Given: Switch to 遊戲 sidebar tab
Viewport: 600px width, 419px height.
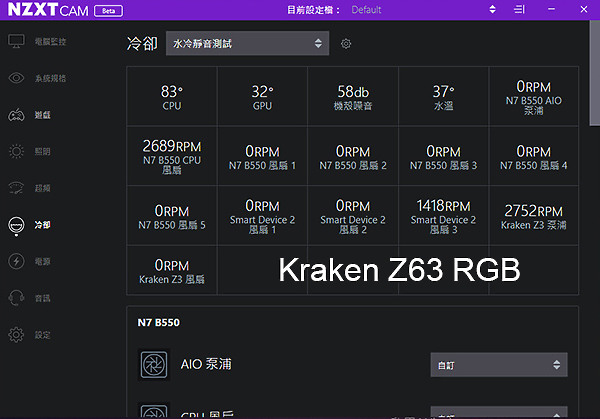Looking at the screenshot, I should point(42,115).
